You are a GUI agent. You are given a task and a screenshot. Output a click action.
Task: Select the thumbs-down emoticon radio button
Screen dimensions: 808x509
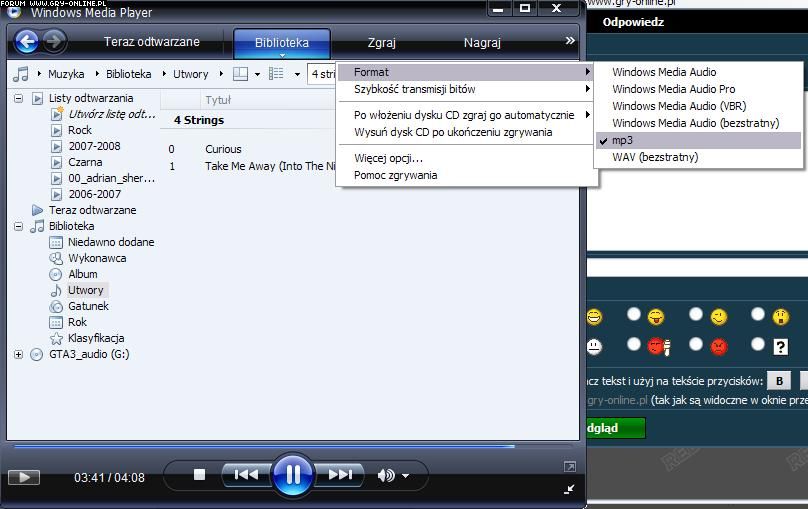[x=634, y=344]
